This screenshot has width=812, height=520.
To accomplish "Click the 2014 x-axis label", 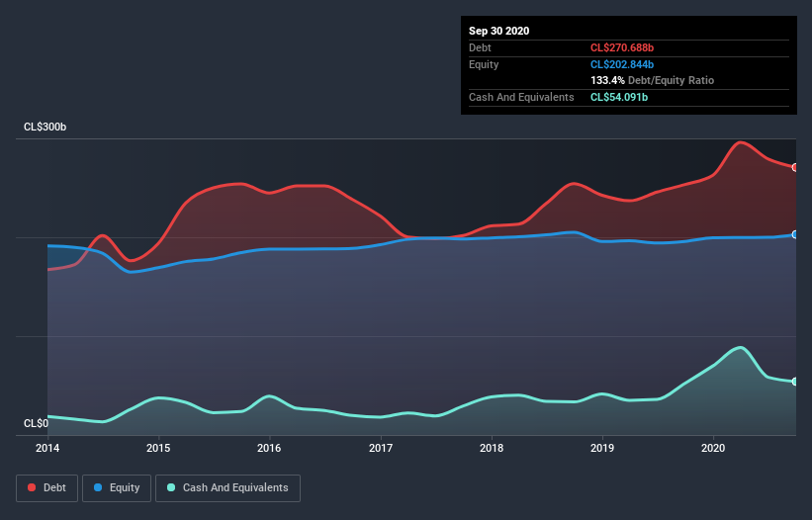I will 47,448.
